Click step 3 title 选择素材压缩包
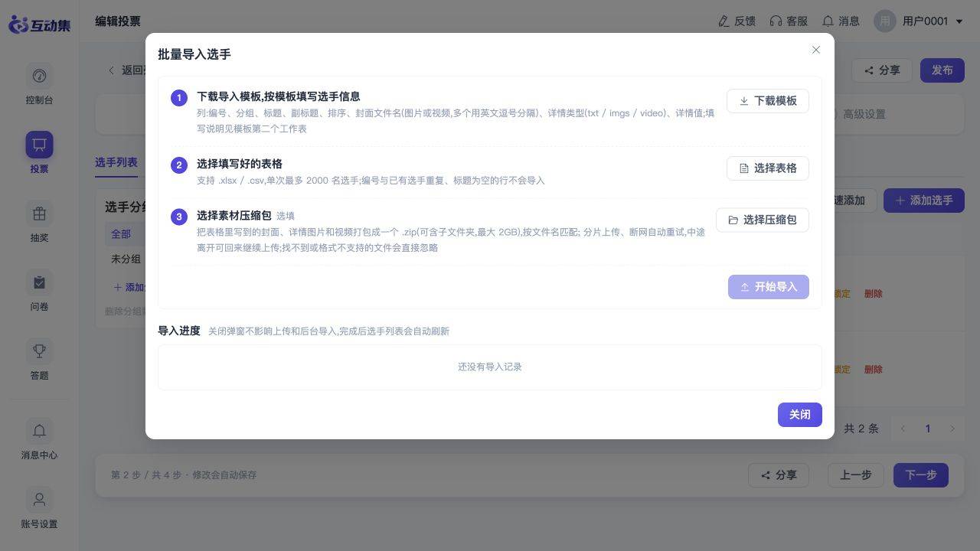The height and width of the screenshot is (551, 980). coord(234,216)
